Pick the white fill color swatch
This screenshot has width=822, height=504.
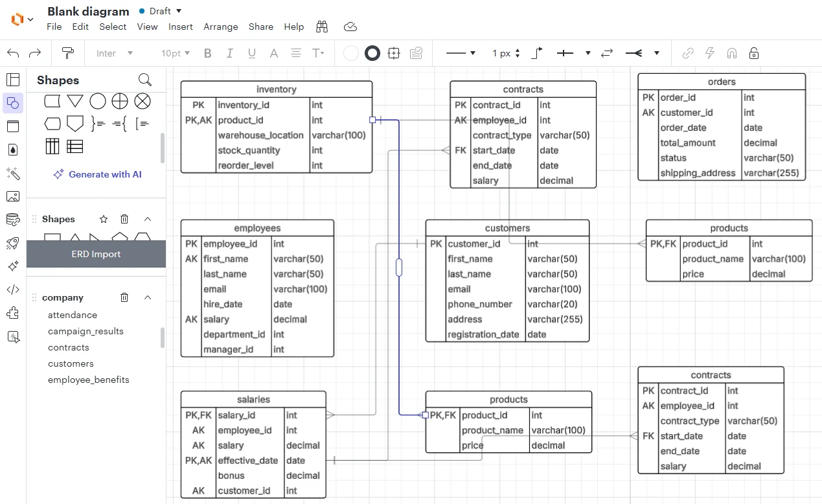(x=351, y=53)
